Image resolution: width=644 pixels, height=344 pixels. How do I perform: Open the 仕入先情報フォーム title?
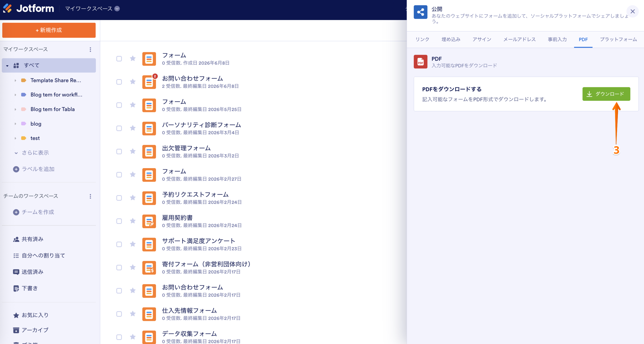pos(189,311)
